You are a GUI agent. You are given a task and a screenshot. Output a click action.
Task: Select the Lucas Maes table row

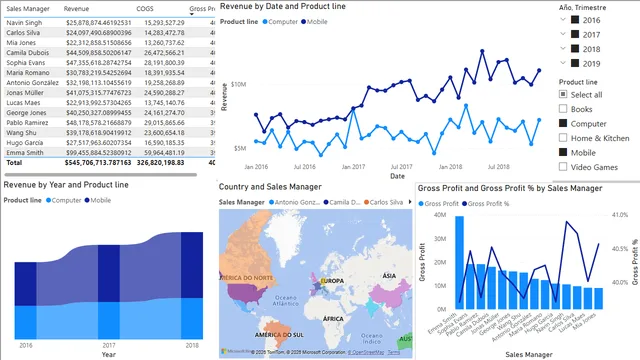109,102
